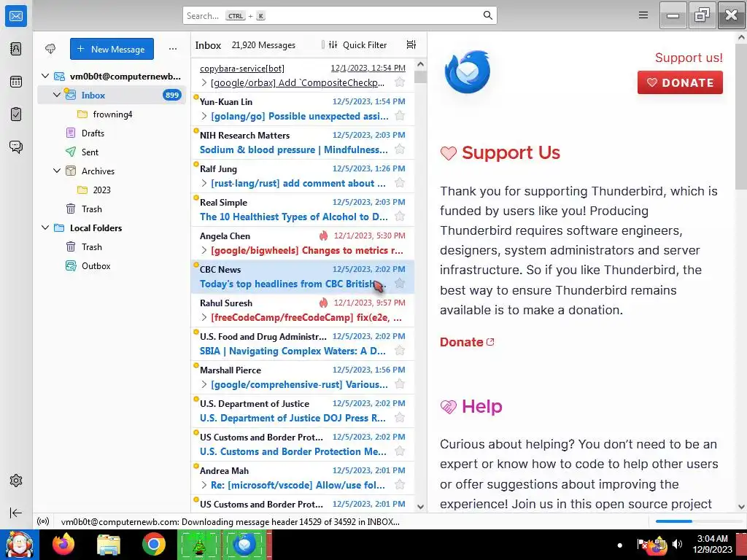Click the Support us! link
747x560 pixels.
coord(689,58)
